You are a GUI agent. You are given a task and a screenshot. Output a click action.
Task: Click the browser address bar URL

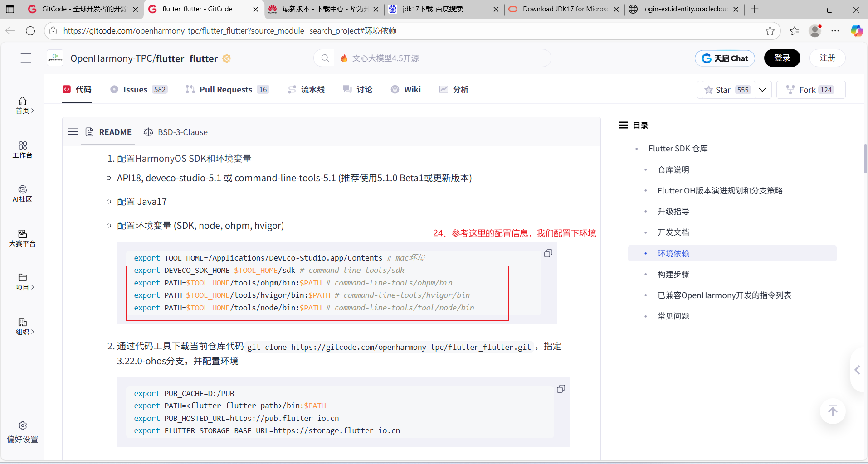(x=230, y=31)
